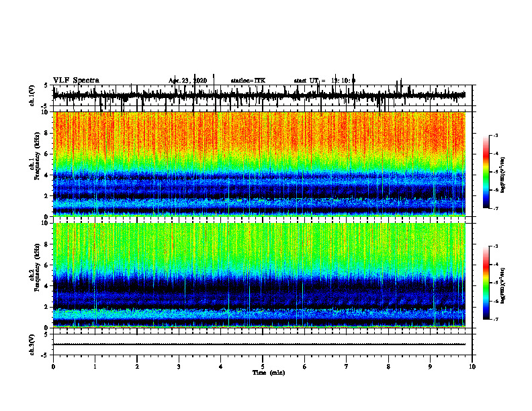The height and width of the screenshot is (411, 532).
Task: Click time axis tick label '1'
Action: [95, 367]
